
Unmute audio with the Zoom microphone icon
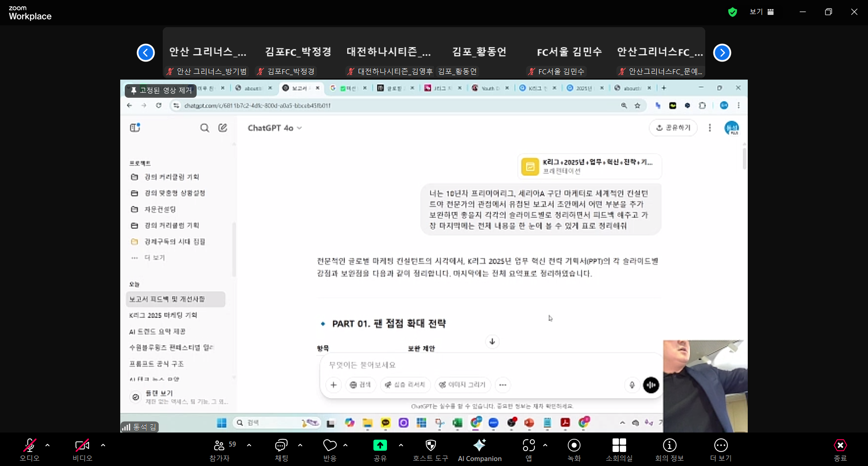coord(30,446)
